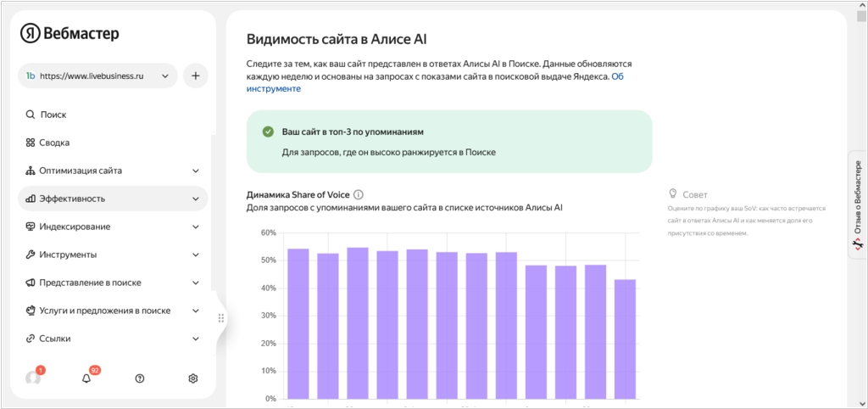
Task: Expand the Инструменты menu section
Action: (x=113, y=255)
